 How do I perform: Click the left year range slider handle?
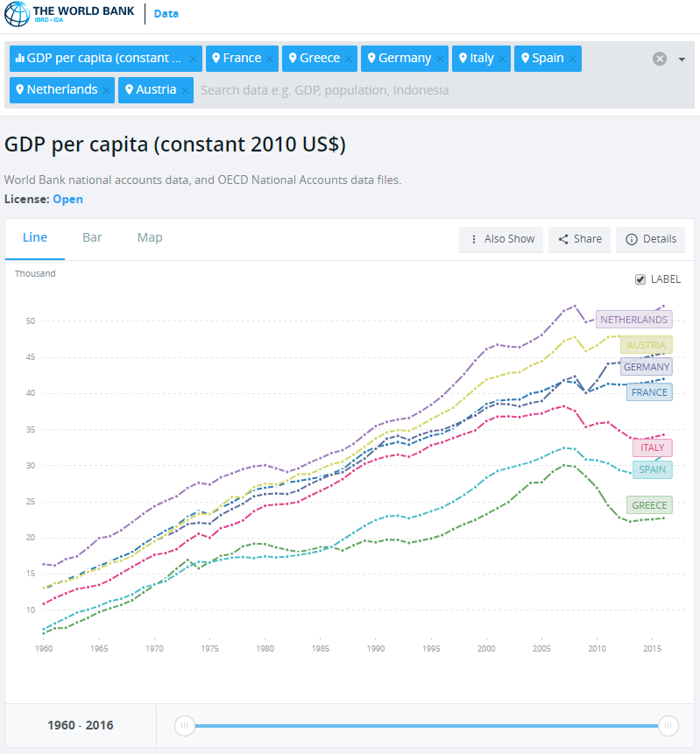[184, 725]
